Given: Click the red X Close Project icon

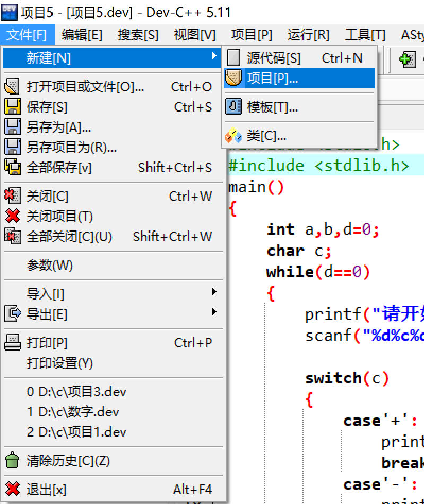Looking at the screenshot, I should 13,216.
